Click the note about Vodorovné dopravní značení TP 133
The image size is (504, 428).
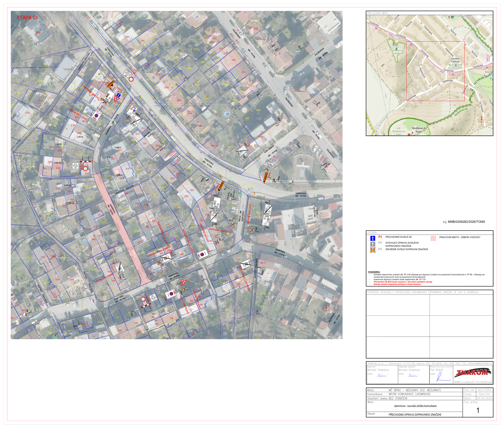(x=399, y=280)
